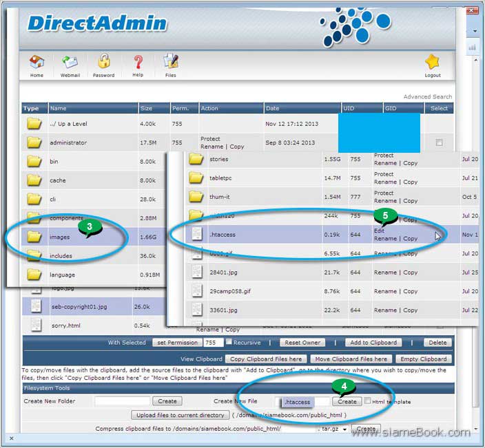
Task: Click the .htaccess file icon
Action: (197, 234)
